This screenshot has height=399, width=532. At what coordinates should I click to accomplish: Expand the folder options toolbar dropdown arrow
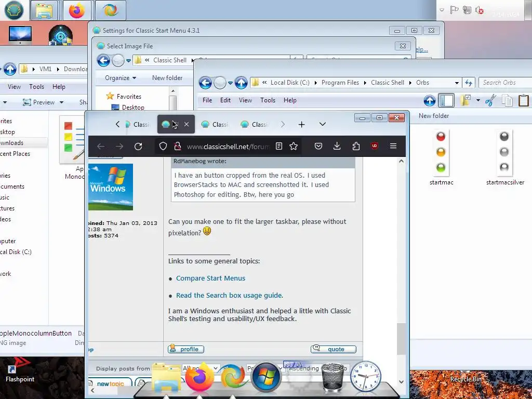click(478, 100)
